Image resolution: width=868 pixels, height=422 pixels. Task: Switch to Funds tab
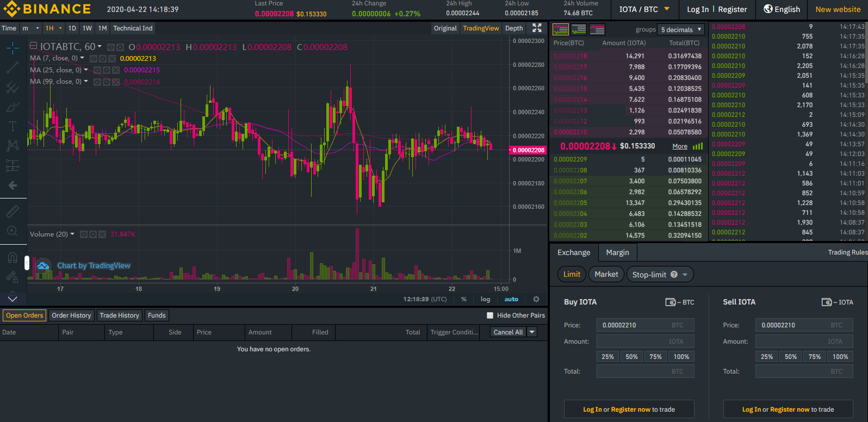157,315
